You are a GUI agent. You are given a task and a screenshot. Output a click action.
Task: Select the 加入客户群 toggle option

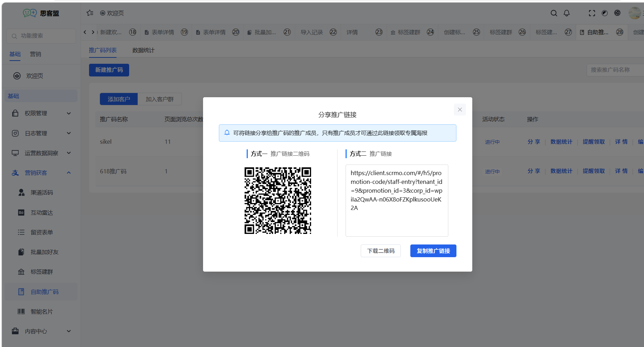160,99
